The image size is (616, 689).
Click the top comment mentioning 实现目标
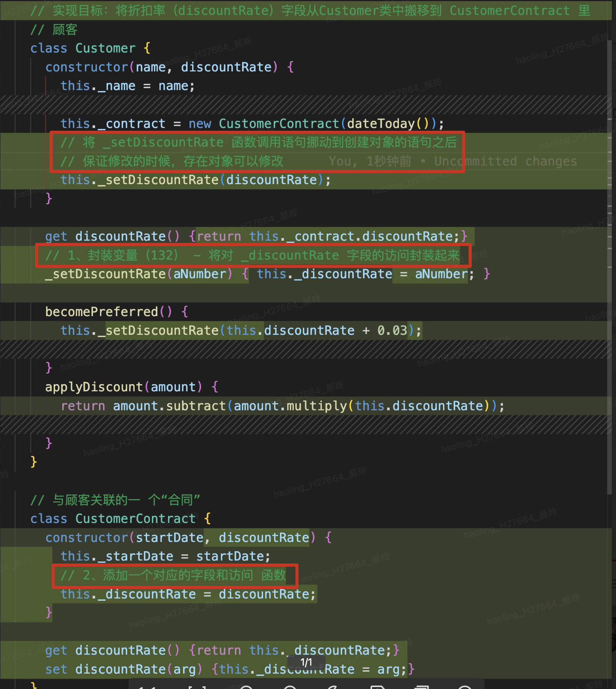coord(310,10)
